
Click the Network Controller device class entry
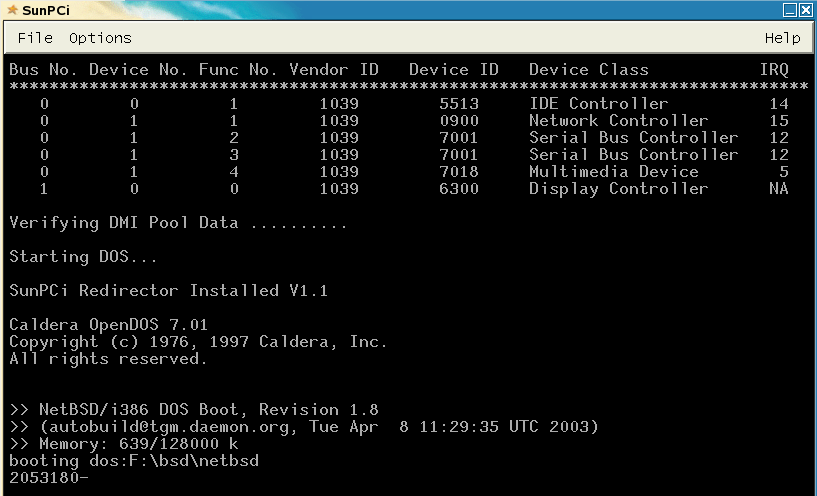tap(618, 121)
